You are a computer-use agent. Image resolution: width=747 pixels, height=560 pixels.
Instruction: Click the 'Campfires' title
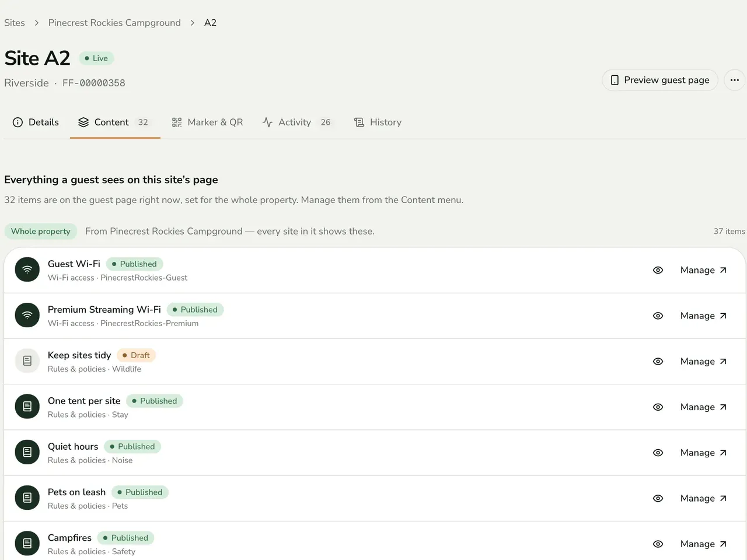pos(70,538)
